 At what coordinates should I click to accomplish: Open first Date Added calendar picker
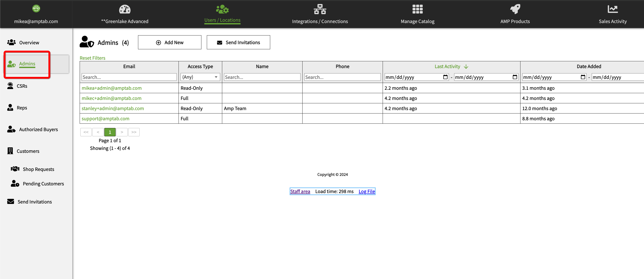[583, 77]
